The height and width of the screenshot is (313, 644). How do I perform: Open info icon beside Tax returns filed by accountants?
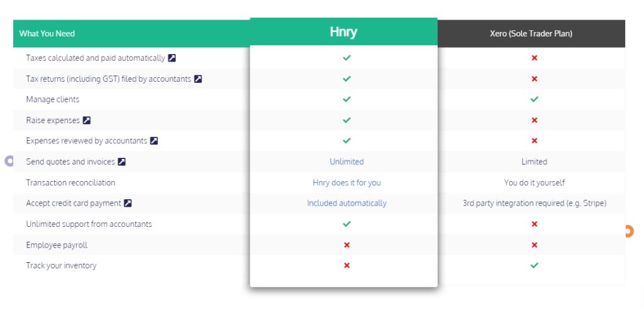(198, 79)
